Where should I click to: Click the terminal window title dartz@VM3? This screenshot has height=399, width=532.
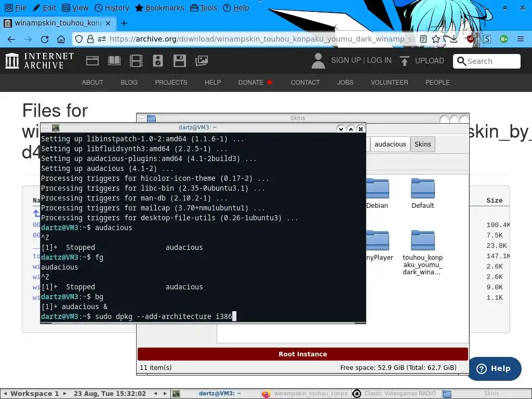click(197, 128)
